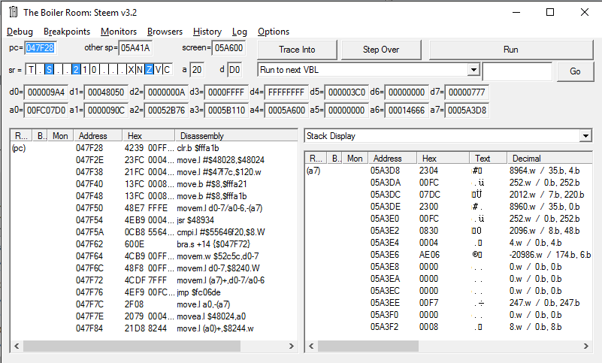
Task: Toggle interrupt mask bit 2 in sr
Action: point(76,70)
